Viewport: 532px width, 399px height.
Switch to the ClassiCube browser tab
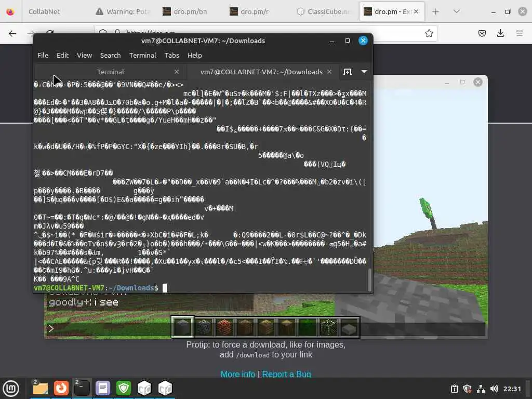click(x=324, y=11)
